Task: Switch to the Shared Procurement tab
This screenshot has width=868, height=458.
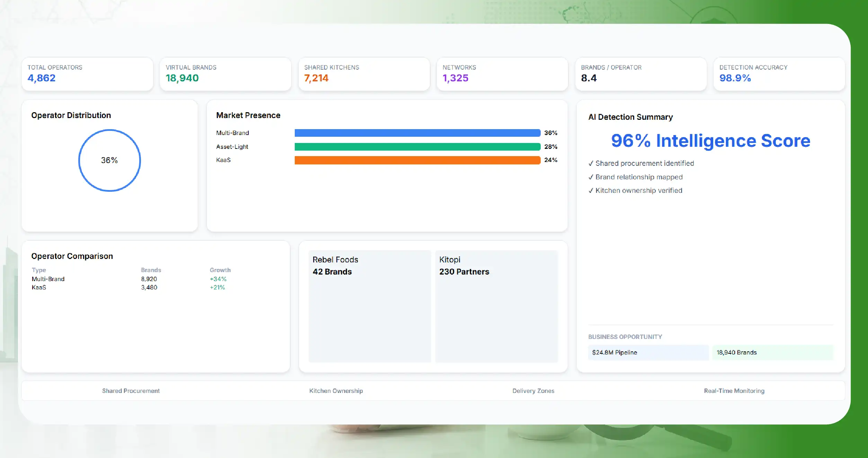Action: [x=131, y=391]
